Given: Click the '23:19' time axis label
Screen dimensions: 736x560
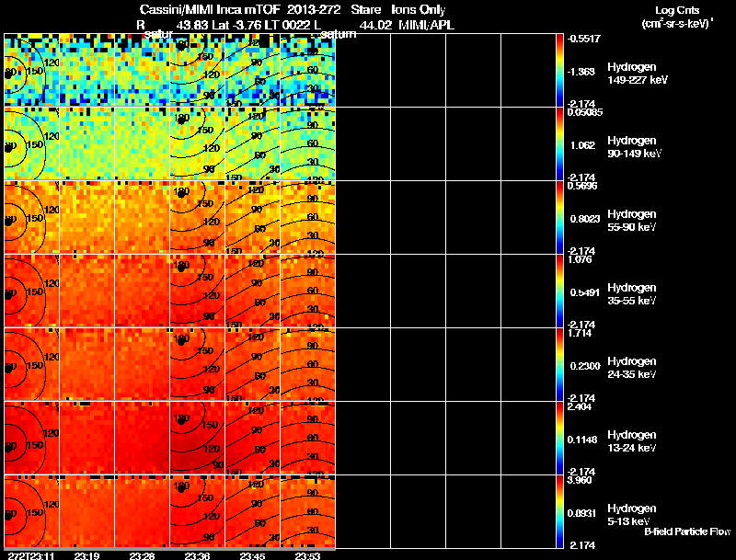Looking at the screenshot, I should coord(86,555).
